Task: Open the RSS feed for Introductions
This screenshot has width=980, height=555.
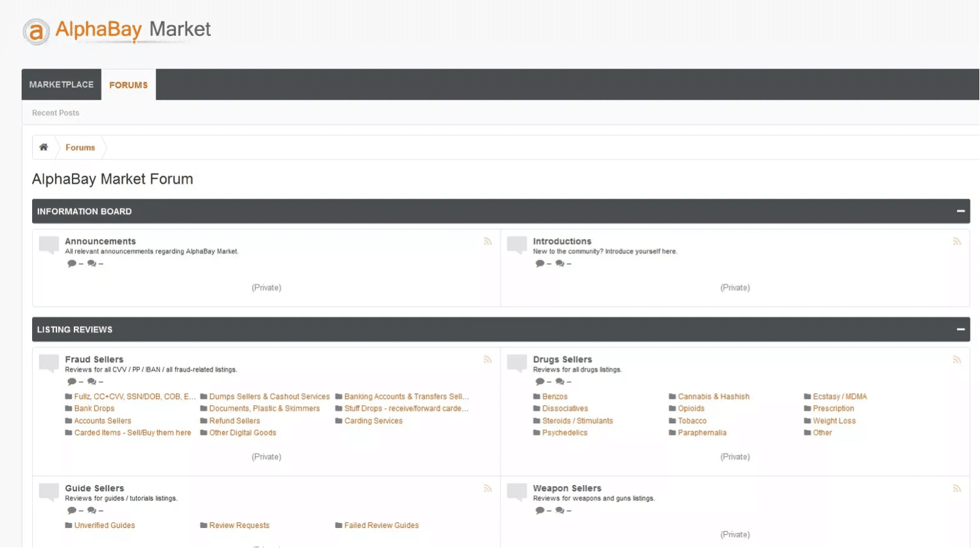Action: click(x=956, y=242)
